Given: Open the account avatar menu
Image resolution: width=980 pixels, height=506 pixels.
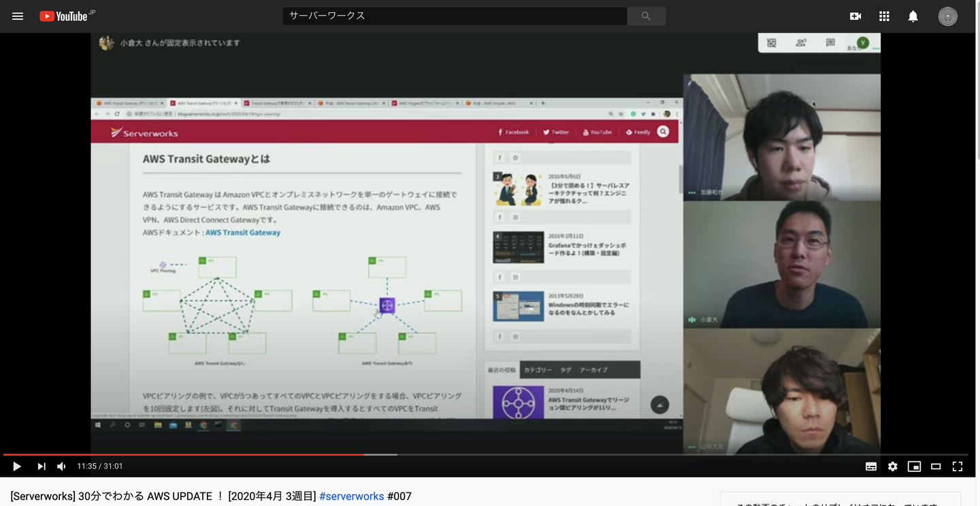Looking at the screenshot, I should click(947, 16).
